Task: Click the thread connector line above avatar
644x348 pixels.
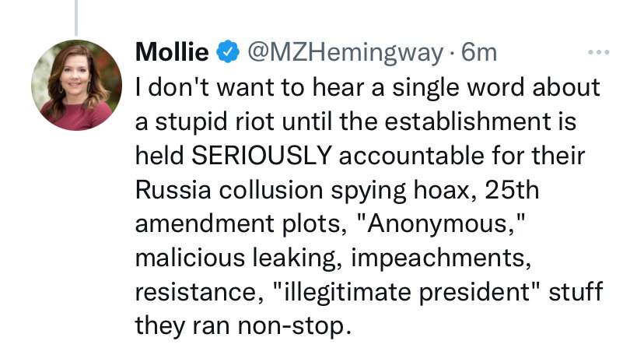Action: pyautogui.click(x=75, y=14)
